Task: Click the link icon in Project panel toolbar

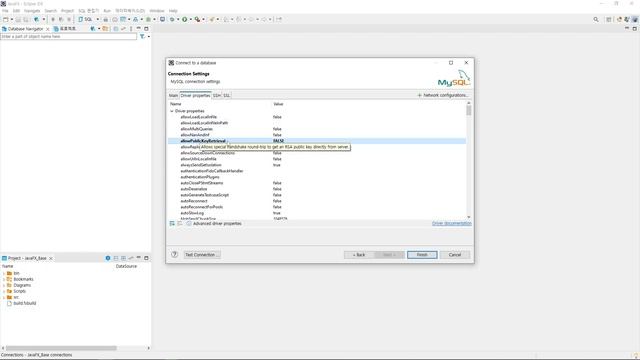Action: tap(131, 258)
